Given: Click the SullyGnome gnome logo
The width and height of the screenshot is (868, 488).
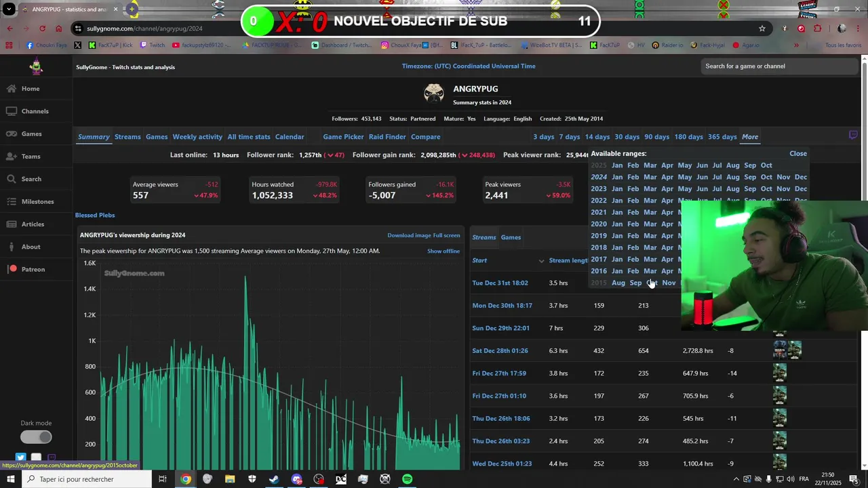Looking at the screenshot, I should 36,66.
